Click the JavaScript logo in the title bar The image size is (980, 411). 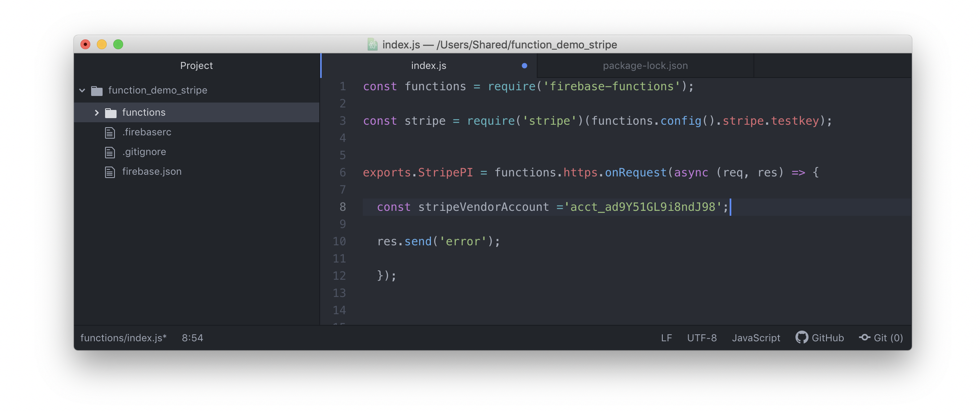(372, 45)
